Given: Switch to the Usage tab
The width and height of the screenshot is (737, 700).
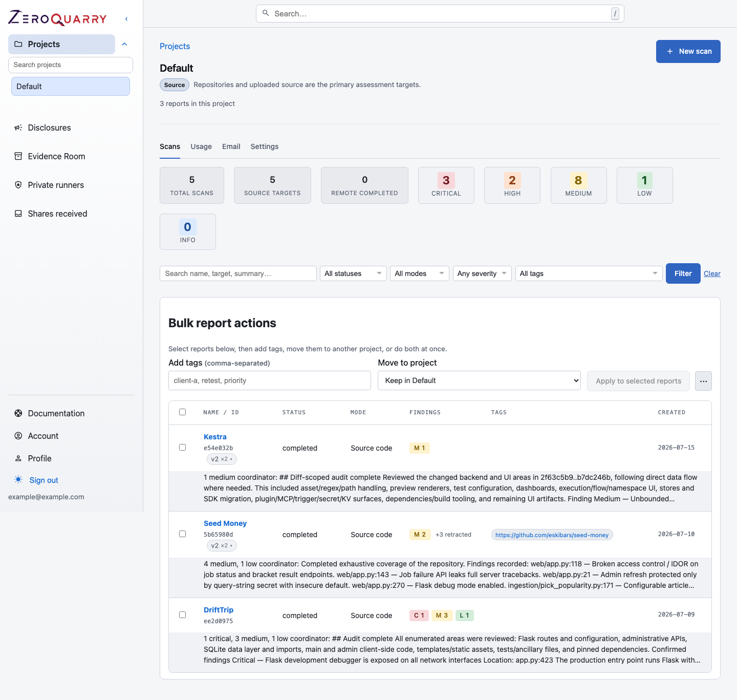Looking at the screenshot, I should coord(201,146).
